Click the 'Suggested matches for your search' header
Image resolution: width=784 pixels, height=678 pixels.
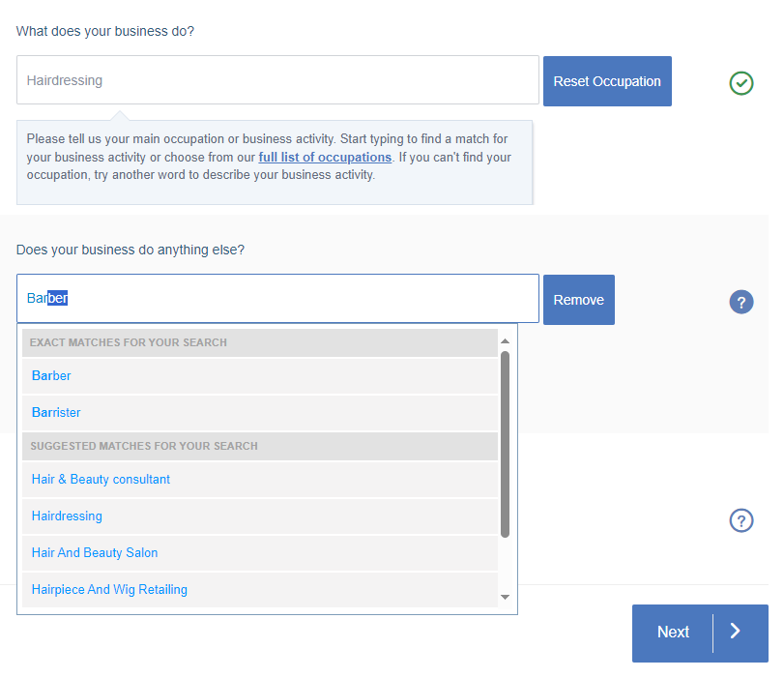(x=260, y=446)
